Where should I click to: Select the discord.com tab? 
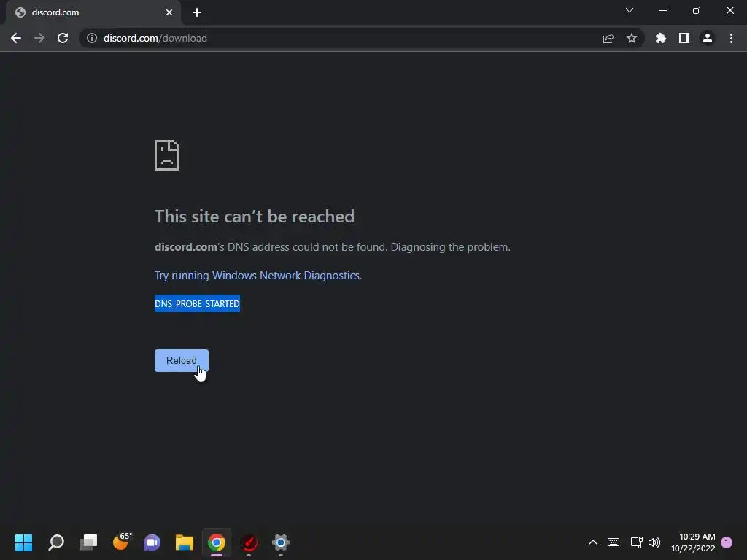pyautogui.click(x=93, y=12)
